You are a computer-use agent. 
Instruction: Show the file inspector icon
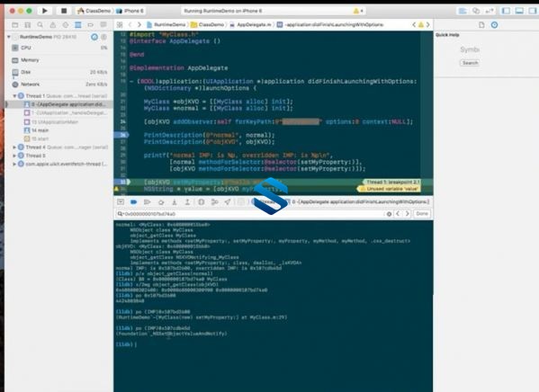(481, 25)
